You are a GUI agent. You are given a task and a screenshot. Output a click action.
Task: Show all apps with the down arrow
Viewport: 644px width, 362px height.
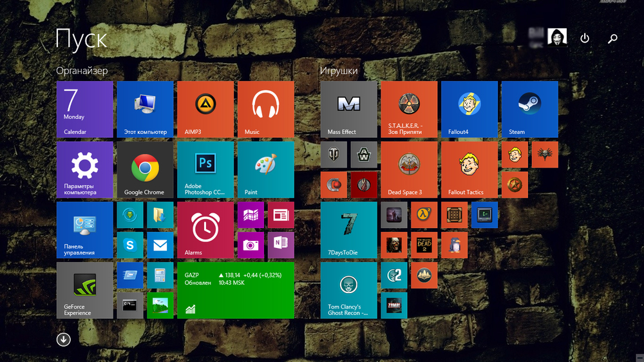click(63, 339)
